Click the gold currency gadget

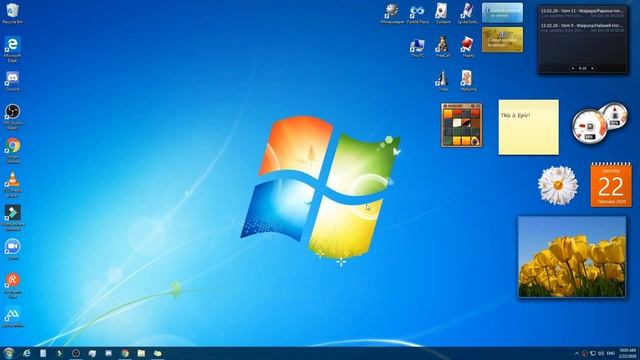[502, 40]
